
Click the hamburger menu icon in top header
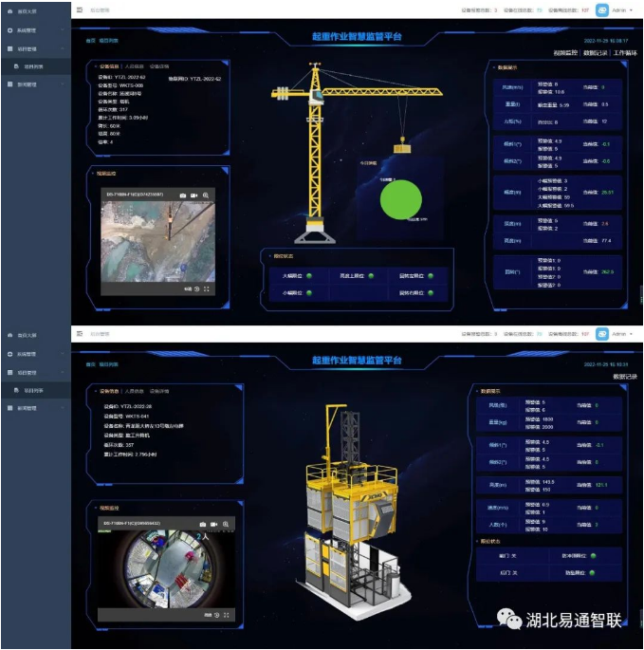(79, 9)
